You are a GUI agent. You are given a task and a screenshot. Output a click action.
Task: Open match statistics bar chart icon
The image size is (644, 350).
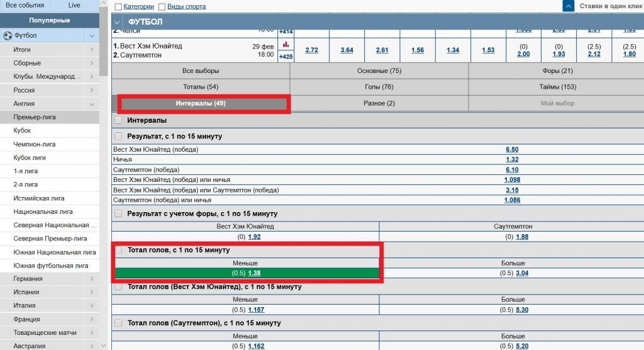click(286, 45)
